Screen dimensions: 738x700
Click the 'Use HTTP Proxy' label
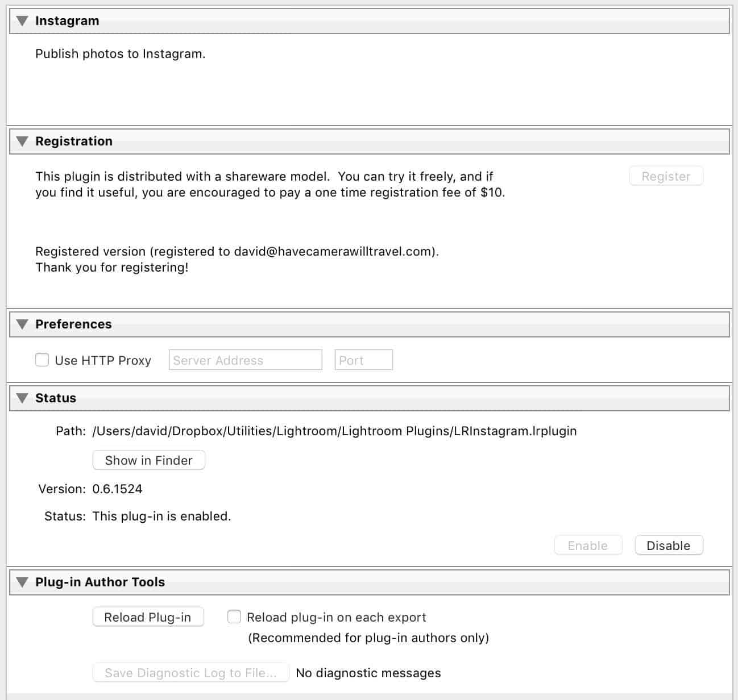tap(103, 361)
